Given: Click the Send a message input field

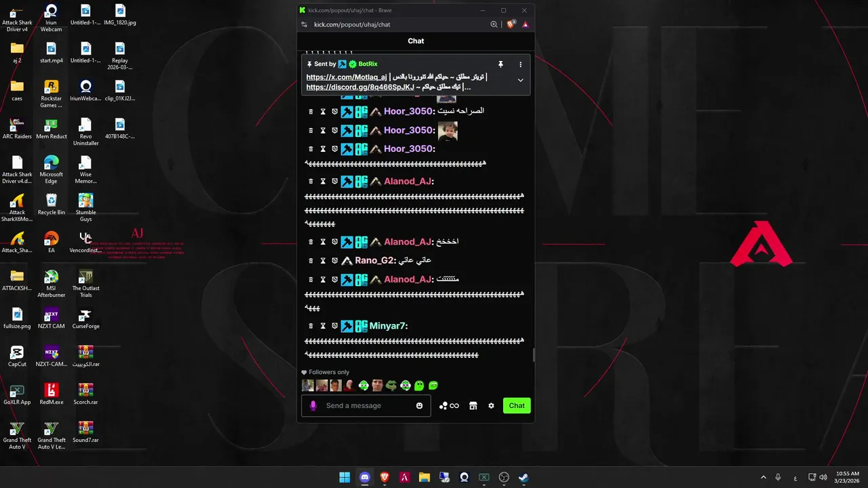Looking at the screenshot, I should click(x=366, y=406).
